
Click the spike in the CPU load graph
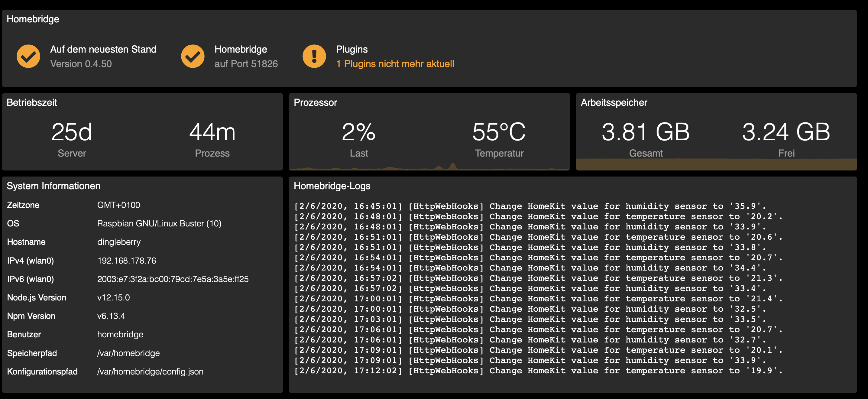[452, 166]
